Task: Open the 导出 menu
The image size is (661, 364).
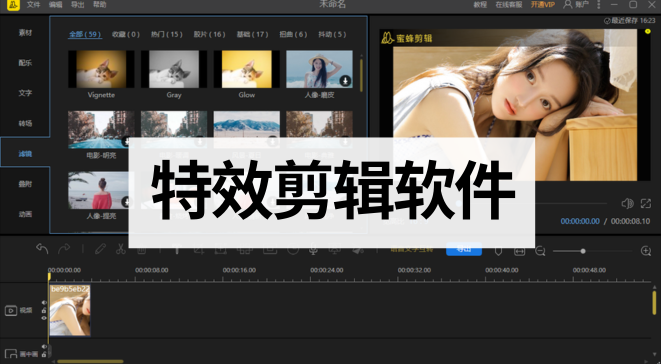Action: pos(77,5)
